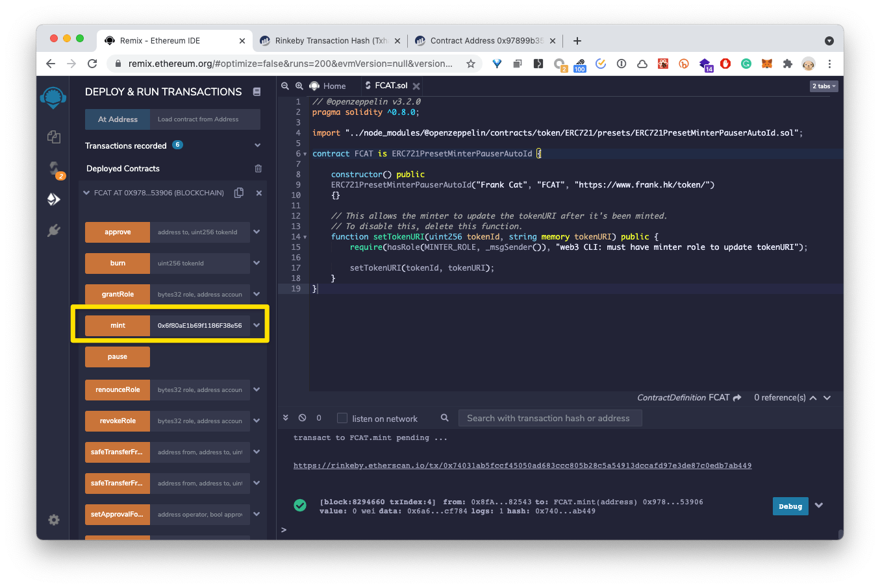Expand the transaction log details
Viewport: 880px width, 588px height.
819,506
